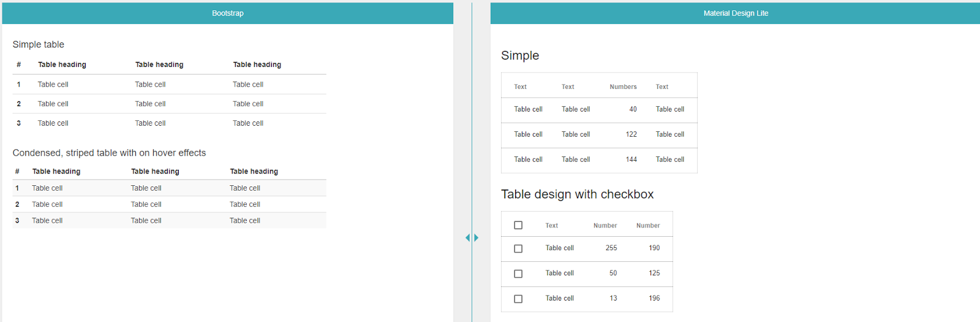Click the right arrow on the splitter
The image size is (980, 322).
click(x=477, y=238)
